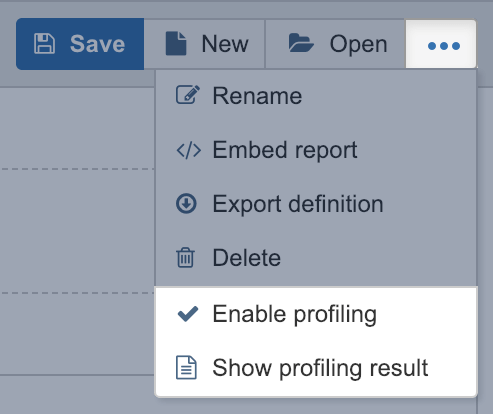Click the floppy disk icon on Save
The height and width of the screenshot is (414, 493).
click(44, 44)
